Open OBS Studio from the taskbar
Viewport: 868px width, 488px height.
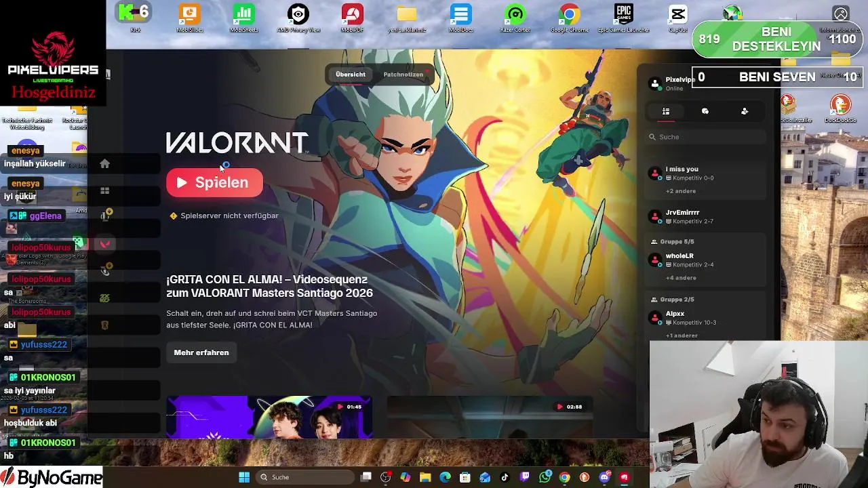(386, 477)
